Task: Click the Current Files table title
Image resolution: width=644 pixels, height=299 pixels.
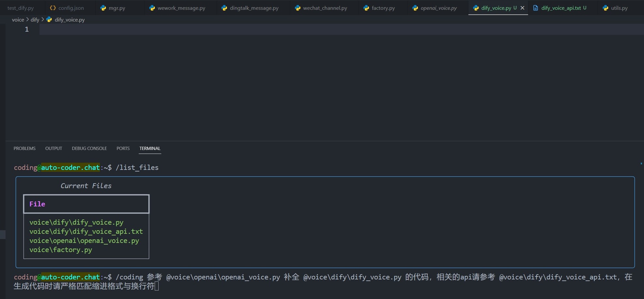Action: pyautogui.click(x=86, y=186)
